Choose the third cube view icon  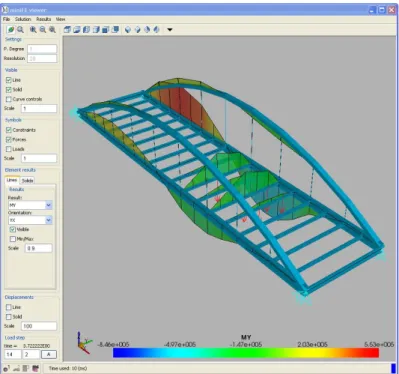86,30
